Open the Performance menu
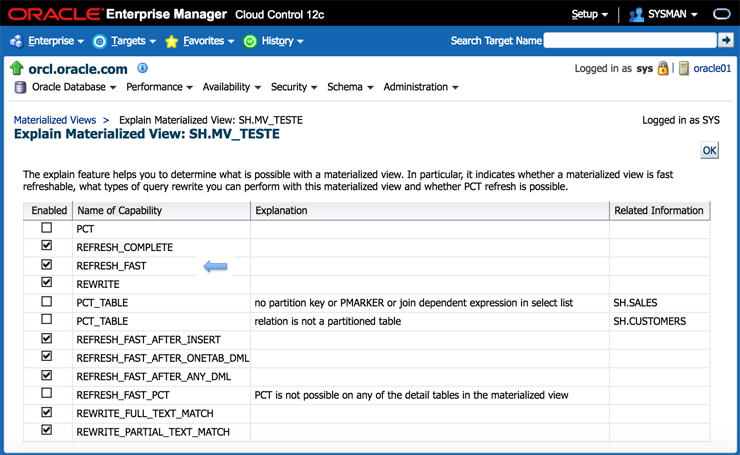 pos(159,87)
